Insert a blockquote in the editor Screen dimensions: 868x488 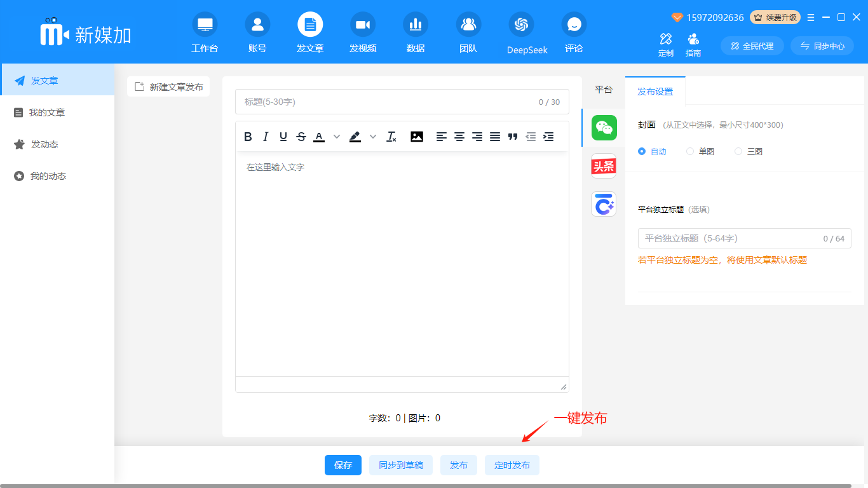513,137
